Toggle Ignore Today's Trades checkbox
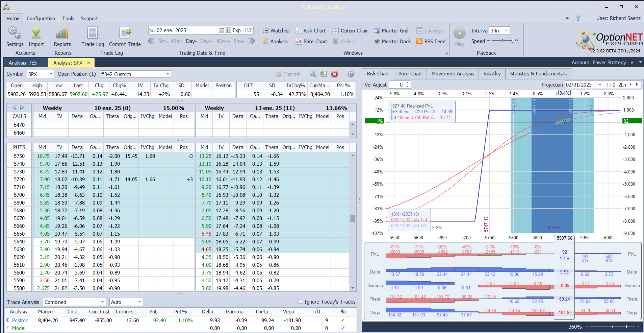The width and height of the screenshot is (644, 333). click(301, 302)
